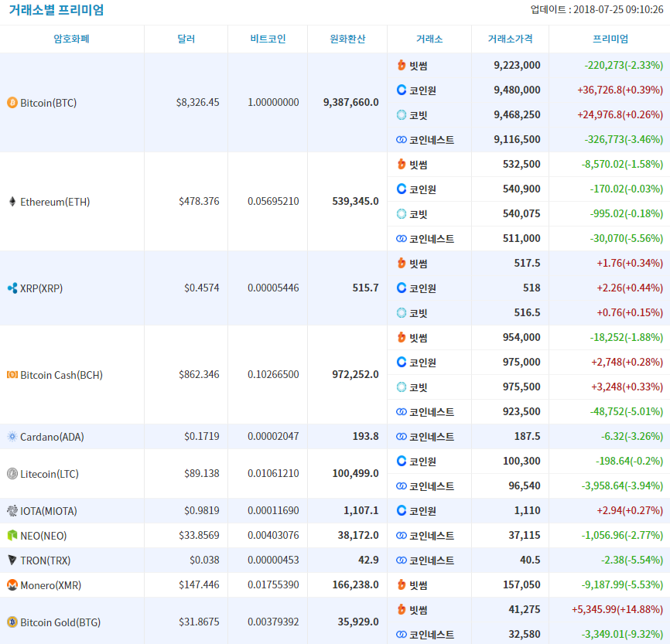Click the Monero(XMR) orange icon
The height and width of the screenshot is (644, 670).
(x=12, y=584)
